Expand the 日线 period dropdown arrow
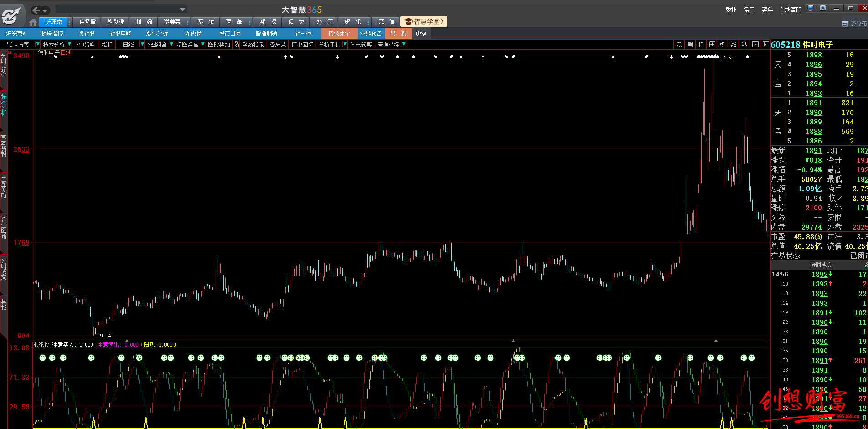868x429 pixels. click(x=142, y=44)
